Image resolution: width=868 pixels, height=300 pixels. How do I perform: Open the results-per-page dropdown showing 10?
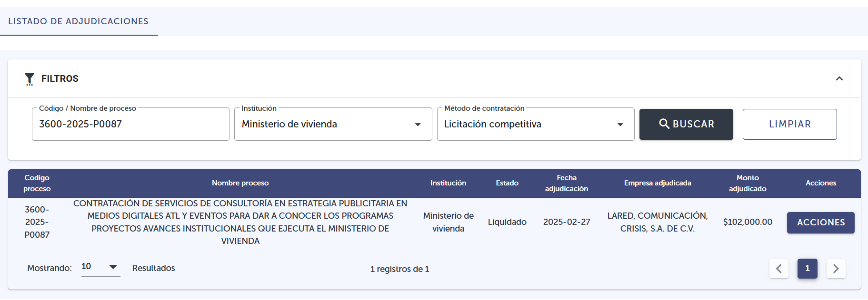(100, 267)
